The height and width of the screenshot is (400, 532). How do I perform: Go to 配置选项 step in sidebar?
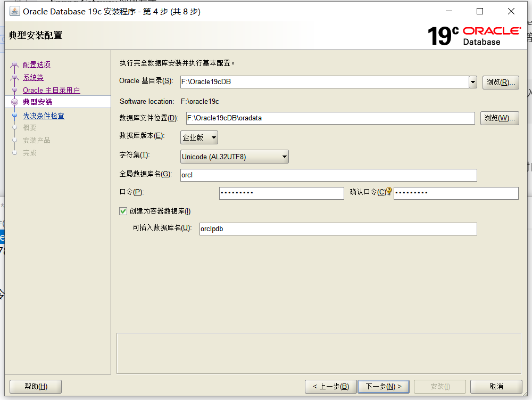coord(37,64)
